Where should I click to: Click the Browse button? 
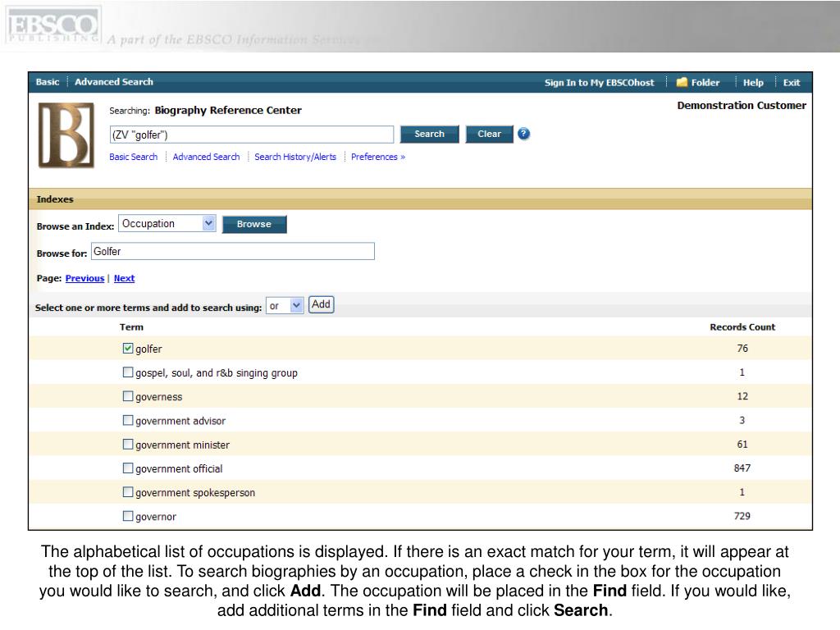point(254,224)
